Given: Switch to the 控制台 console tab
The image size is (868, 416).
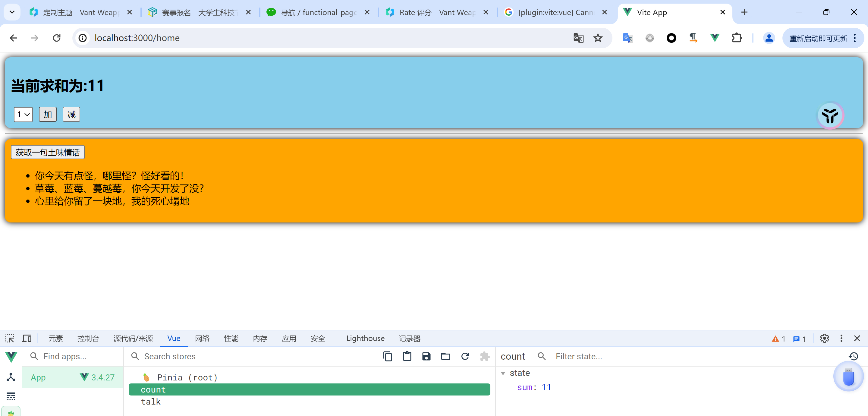Looking at the screenshot, I should tap(88, 338).
